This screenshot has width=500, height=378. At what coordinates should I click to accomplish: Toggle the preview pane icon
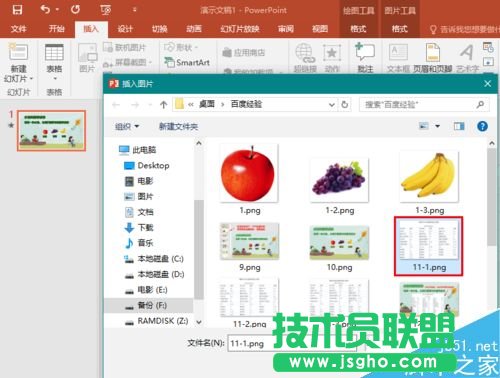coord(459,126)
